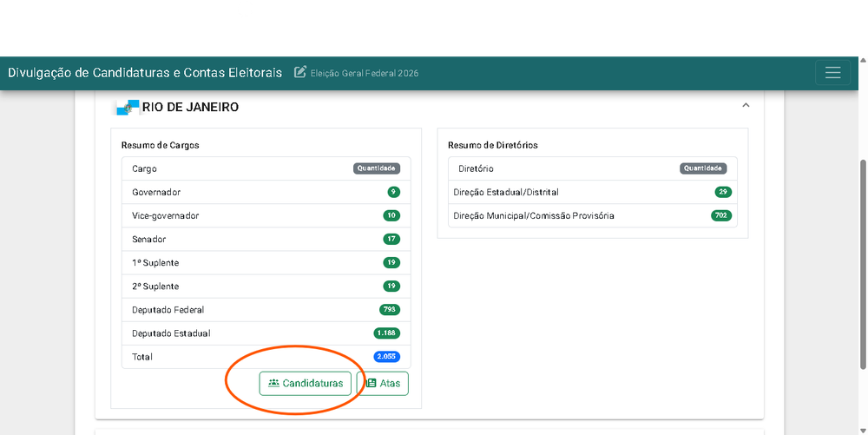
Task: Select the Senador row
Action: [266, 239]
